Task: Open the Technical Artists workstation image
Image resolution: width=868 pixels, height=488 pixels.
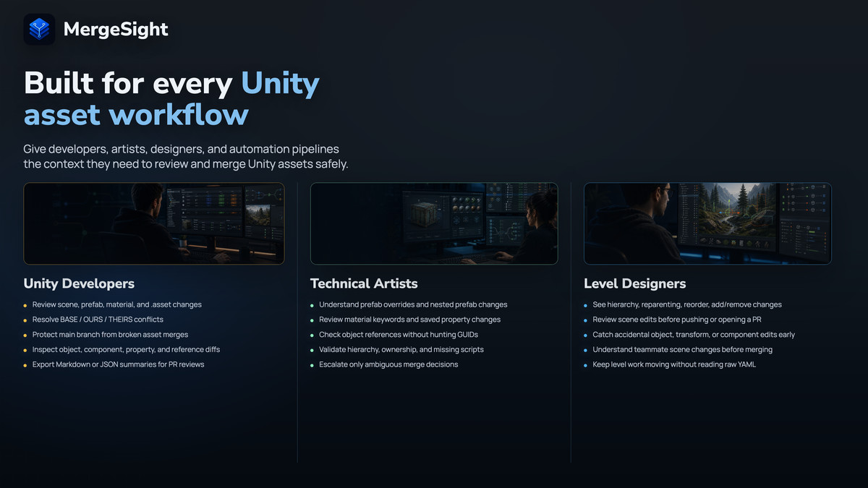Action: [434, 223]
